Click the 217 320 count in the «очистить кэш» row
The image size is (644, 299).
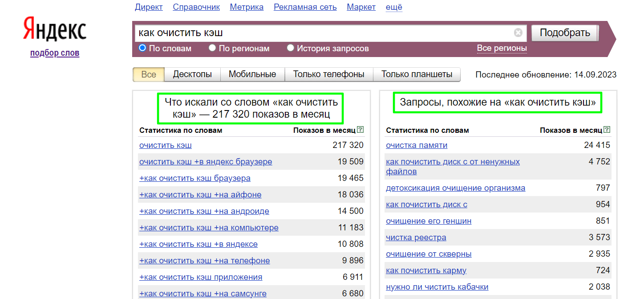[x=348, y=145]
